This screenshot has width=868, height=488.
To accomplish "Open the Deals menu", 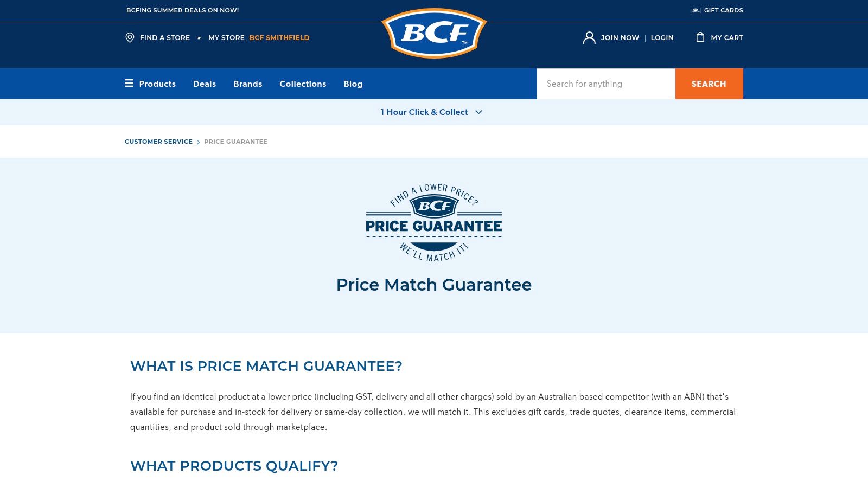I will [x=205, y=84].
